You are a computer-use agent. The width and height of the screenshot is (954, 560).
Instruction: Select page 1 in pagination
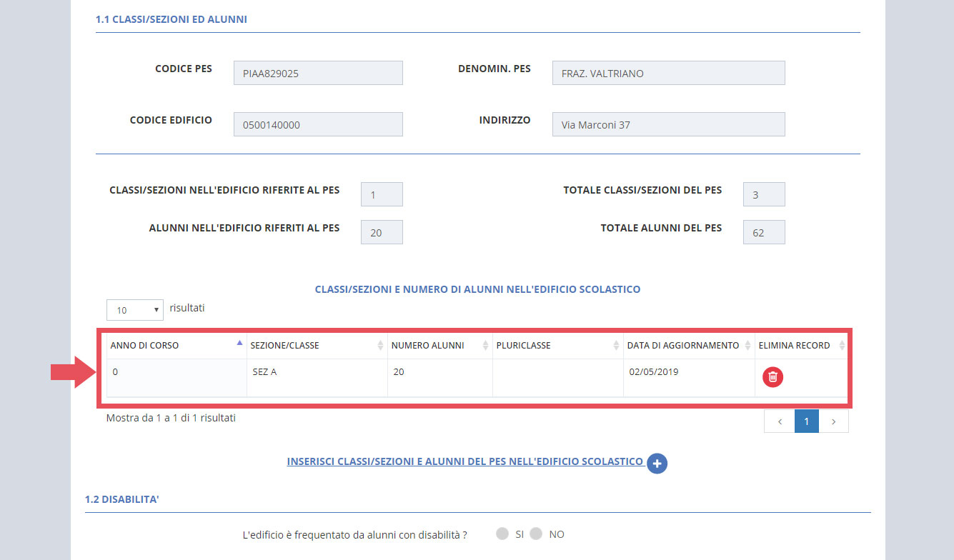[806, 421]
